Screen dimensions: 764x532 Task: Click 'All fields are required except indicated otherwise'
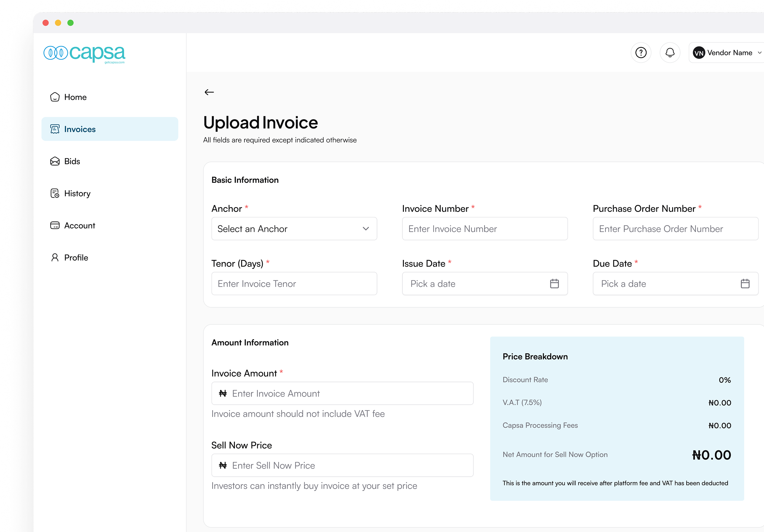tap(280, 140)
